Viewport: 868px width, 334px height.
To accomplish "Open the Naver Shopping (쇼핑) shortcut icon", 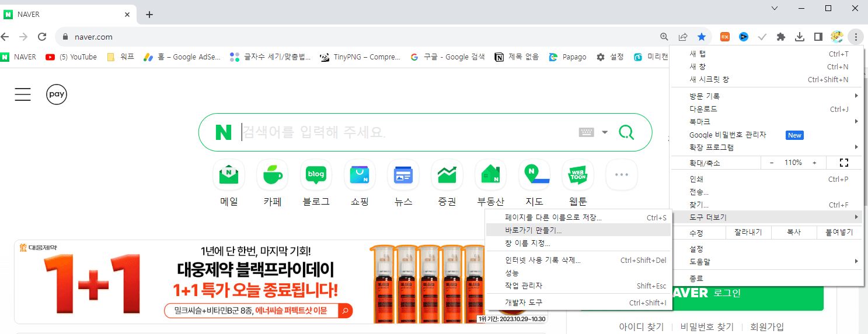I will 360,174.
